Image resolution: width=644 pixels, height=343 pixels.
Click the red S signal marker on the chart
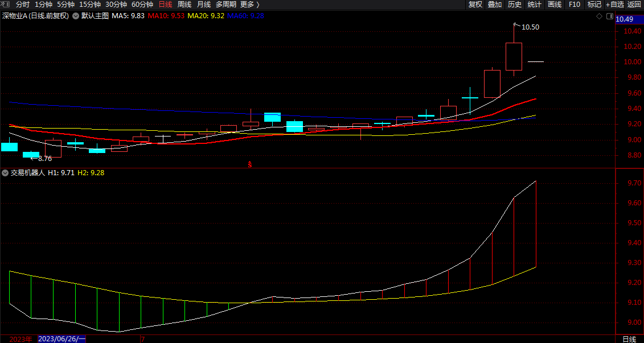pyautogui.click(x=249, y=164)
